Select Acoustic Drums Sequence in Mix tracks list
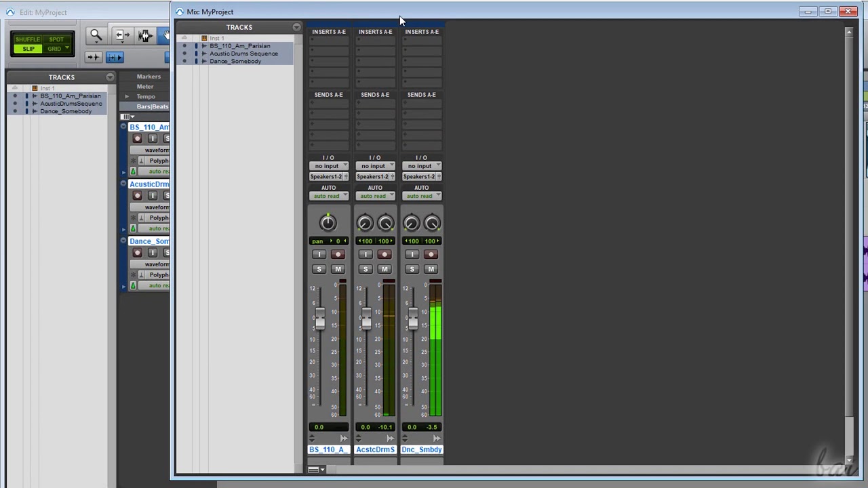Viewport: 868px width, 488px height. [x=243, y=54]
